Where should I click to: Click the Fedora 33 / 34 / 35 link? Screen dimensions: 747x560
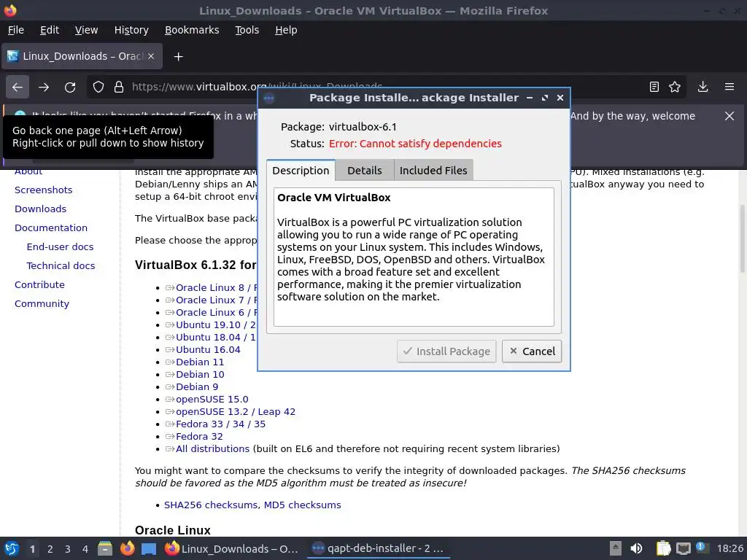(220, 424)
